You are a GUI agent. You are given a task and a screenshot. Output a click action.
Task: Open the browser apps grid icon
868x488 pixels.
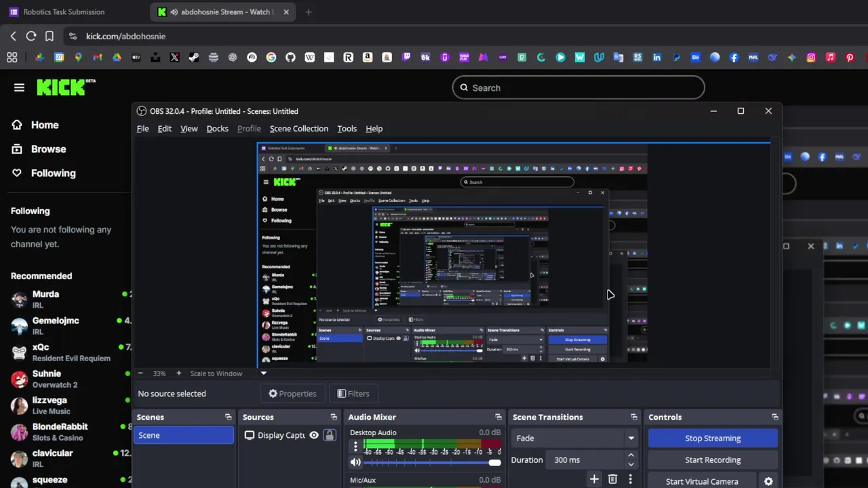coord(12,58)
